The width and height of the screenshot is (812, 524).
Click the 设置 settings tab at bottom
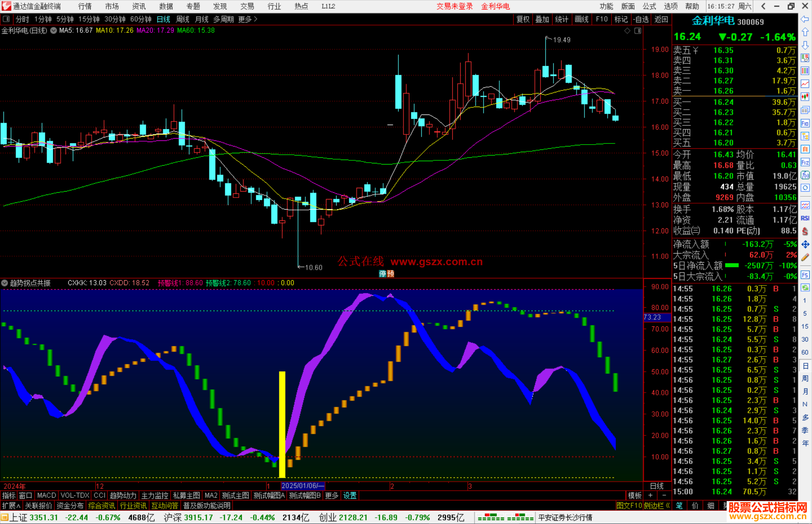tap(350, 495)
